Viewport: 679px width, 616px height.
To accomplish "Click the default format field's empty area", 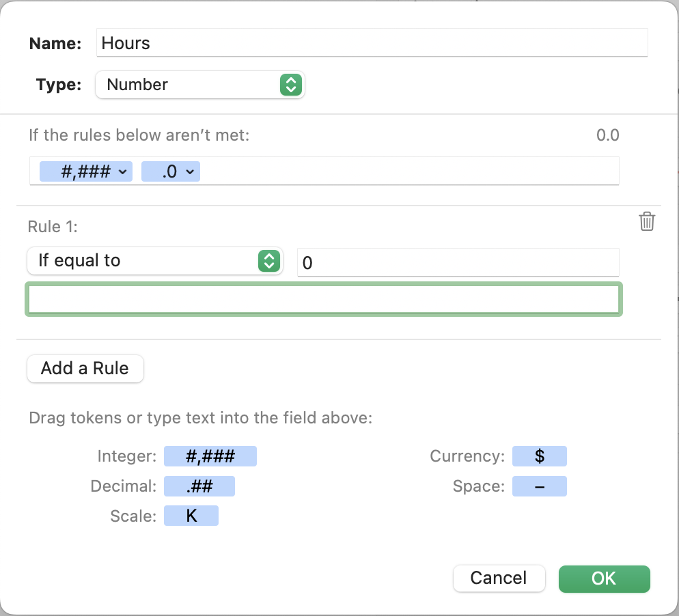I will point(410,171).
